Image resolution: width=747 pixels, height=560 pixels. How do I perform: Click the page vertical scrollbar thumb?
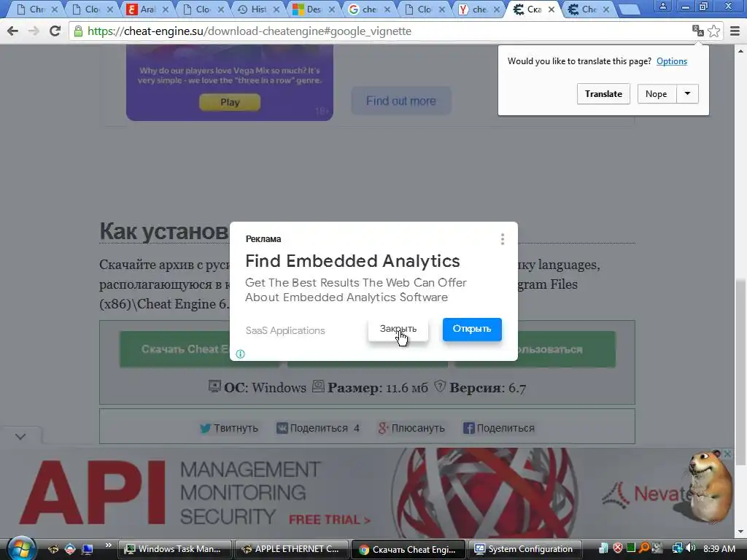tap(741, 371)
